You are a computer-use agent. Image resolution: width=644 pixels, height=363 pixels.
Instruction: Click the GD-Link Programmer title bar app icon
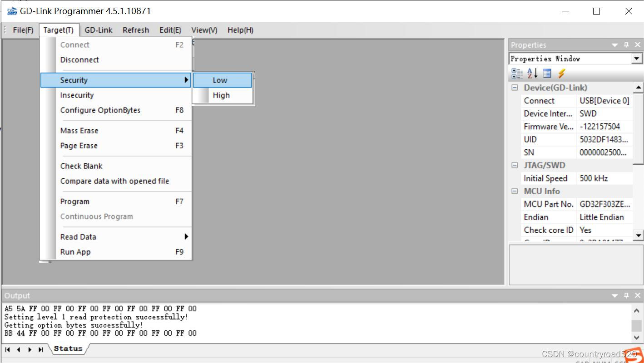12,11
